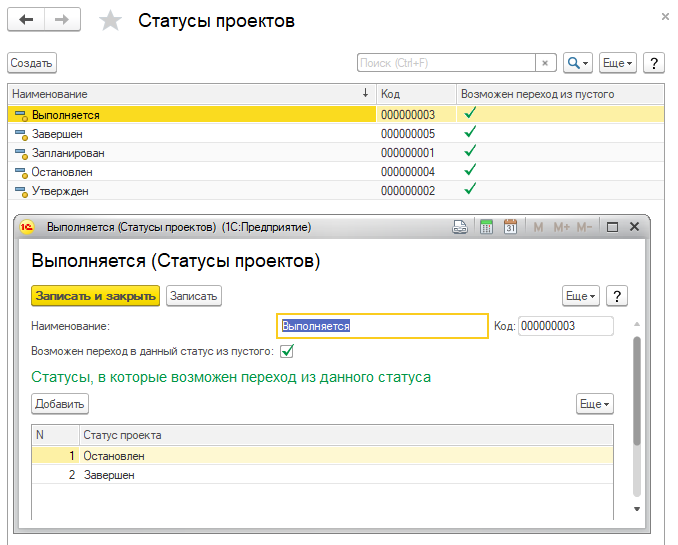Screen dimensions: 678x545
Task: Close the Статусы проектов page
Action: (665, 17)
